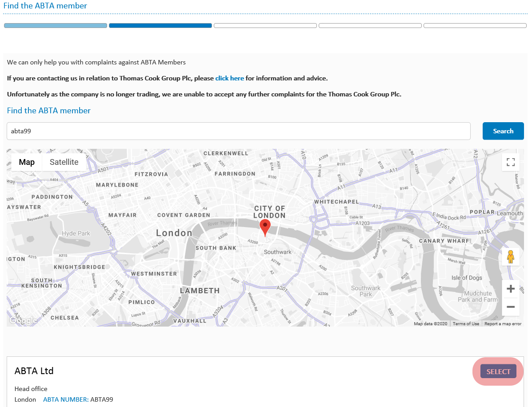Click the ABTA Ltd result title
Screen dimensions: 532x407
pos(34,371)
